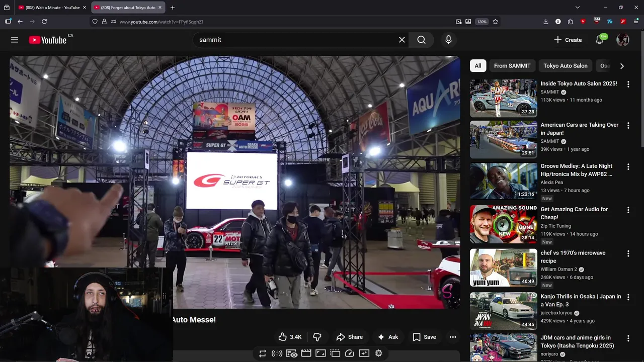The height and width of the screenshot is (362, 644).
Task: Start voice search with the microphone
Action: click(448, 40)
